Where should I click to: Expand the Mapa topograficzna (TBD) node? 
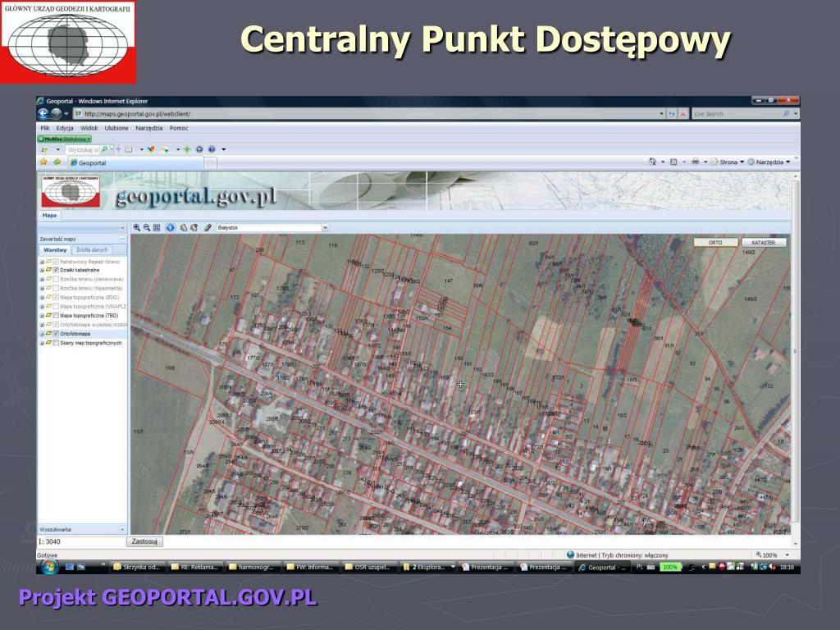[x=42, y=316]
